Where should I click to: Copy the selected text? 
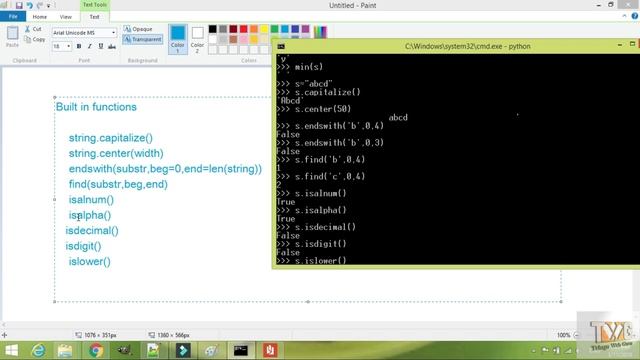click(34, 40)
